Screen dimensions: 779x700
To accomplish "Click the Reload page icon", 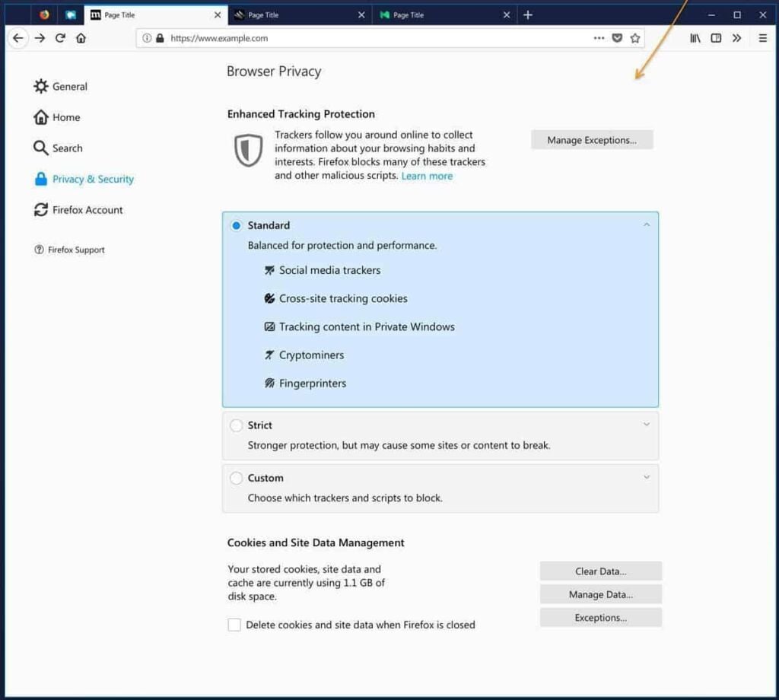I will click(60, 38).
